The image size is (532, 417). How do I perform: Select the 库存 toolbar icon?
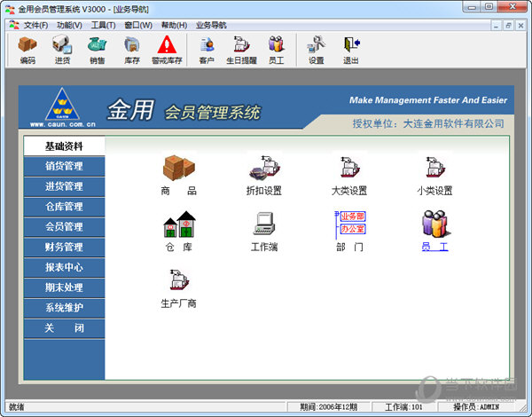(x=131, y=50)
